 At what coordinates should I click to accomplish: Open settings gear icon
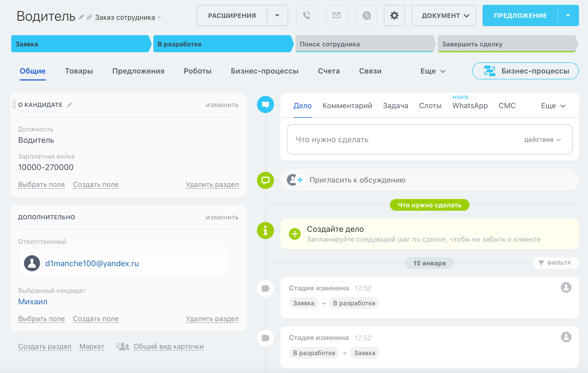[x=394, y=15]
